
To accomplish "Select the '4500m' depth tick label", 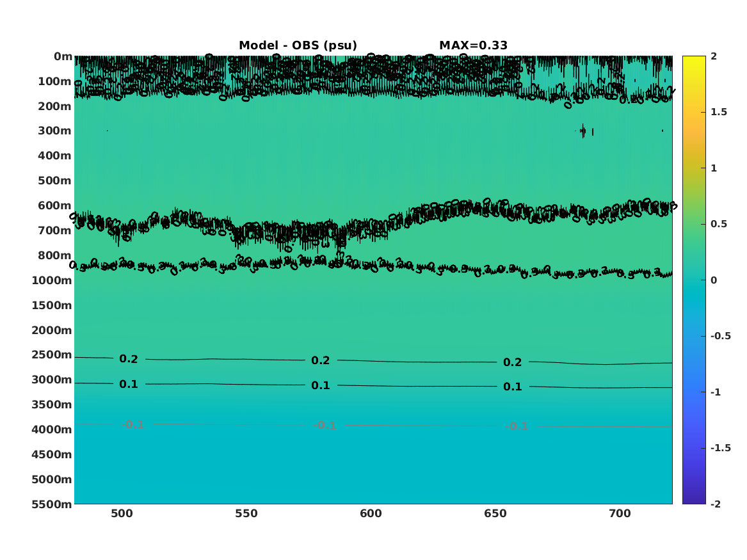I will point(52,454).
